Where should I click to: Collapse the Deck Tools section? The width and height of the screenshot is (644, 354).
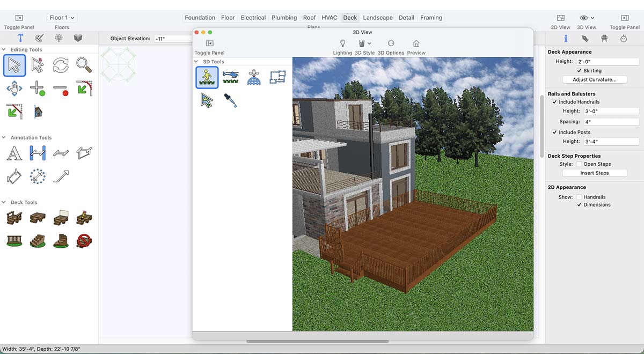[4, 202]
